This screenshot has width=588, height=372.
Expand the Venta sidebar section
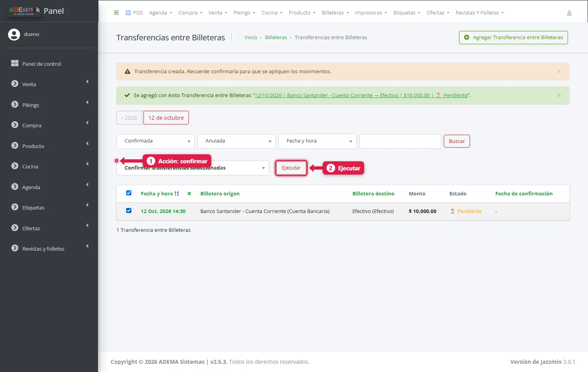tap(49, 84)
